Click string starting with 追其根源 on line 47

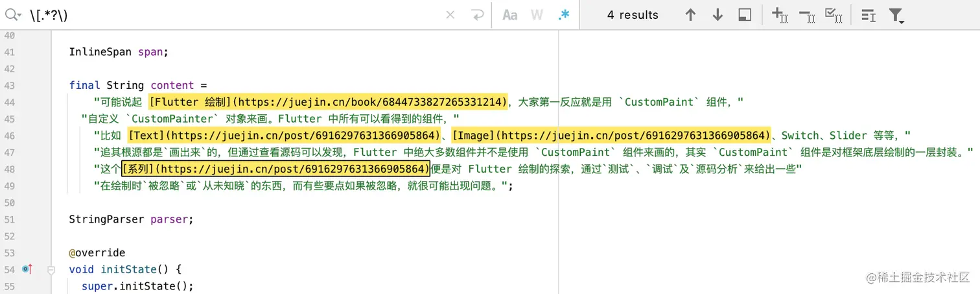click(x=534, y=153)
